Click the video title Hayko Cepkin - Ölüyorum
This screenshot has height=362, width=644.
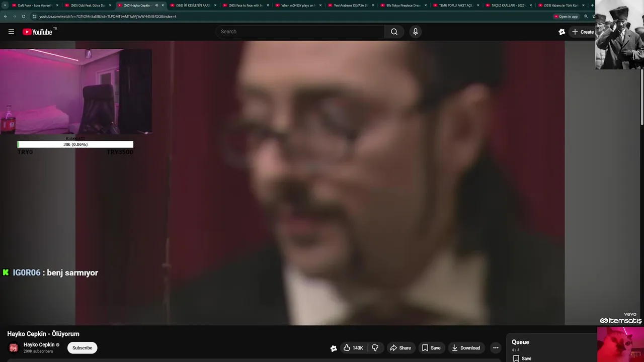[43, 334]
